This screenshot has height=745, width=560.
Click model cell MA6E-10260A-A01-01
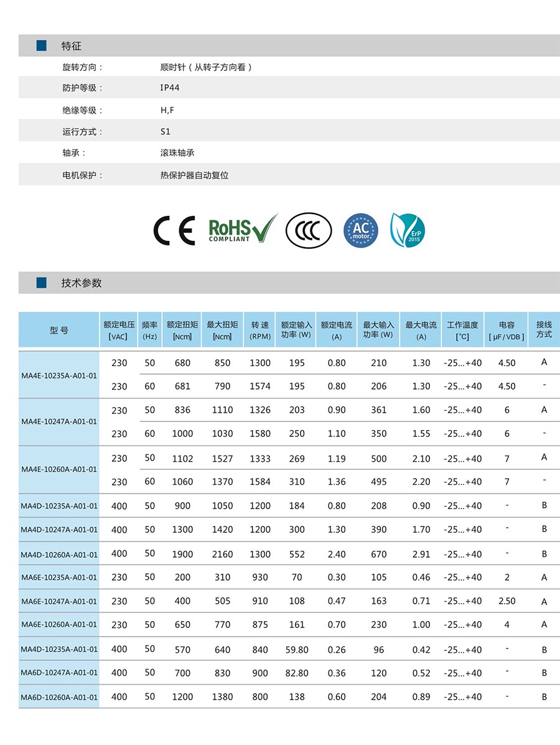(59, 624)
